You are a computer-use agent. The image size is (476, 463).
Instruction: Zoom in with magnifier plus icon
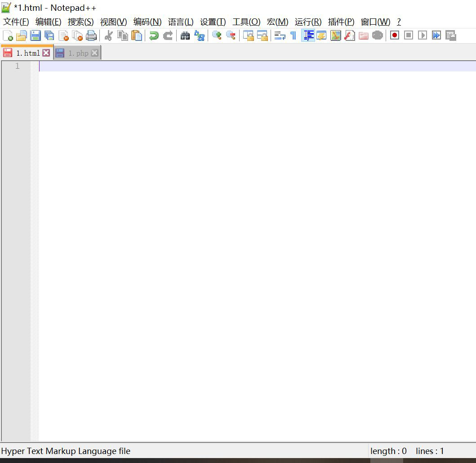[x=217, y=36]
